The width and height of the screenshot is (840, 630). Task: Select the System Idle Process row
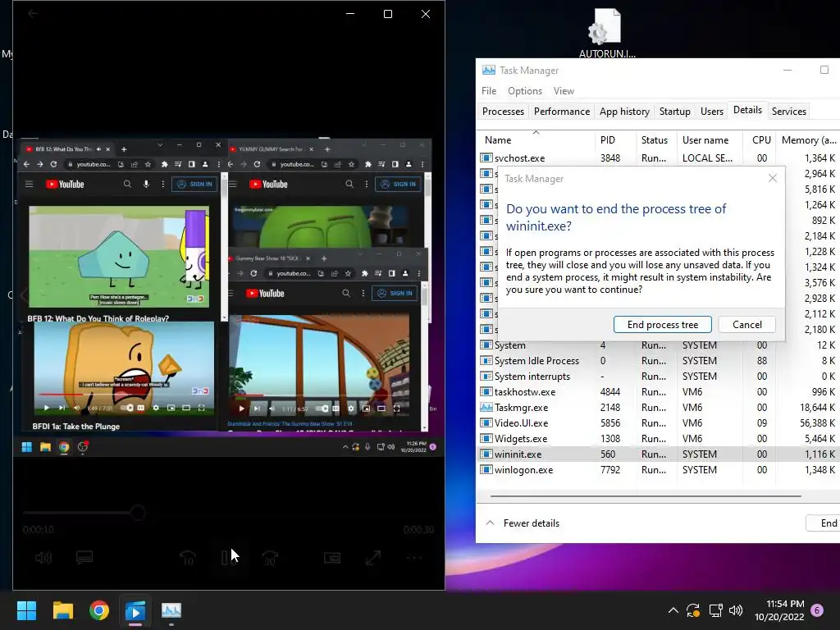point(659,361)
